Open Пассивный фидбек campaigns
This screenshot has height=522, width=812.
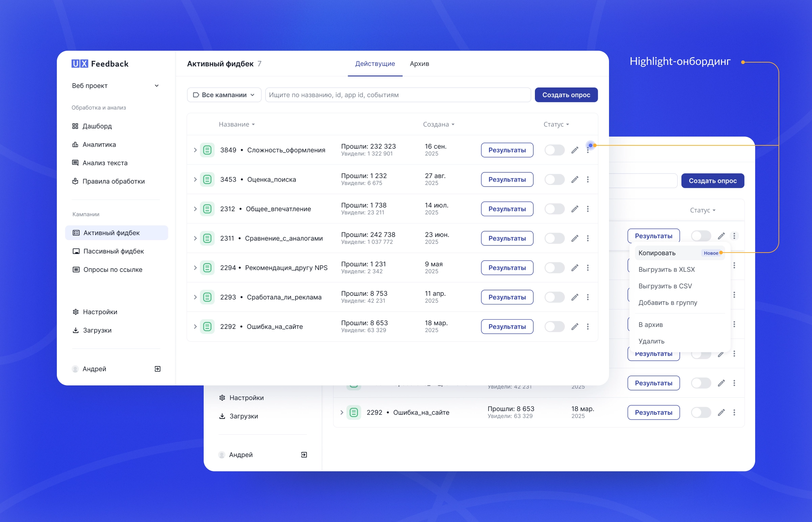(109, 251)
